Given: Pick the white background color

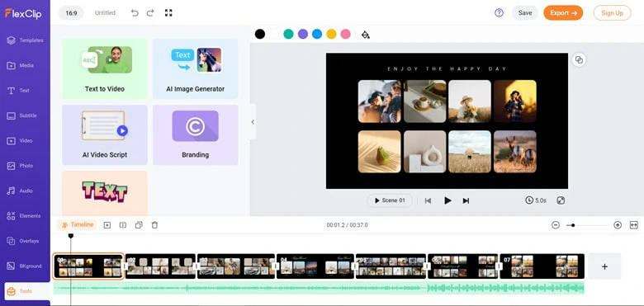Looking at the screenshot, I should click(x=274, y=34).
